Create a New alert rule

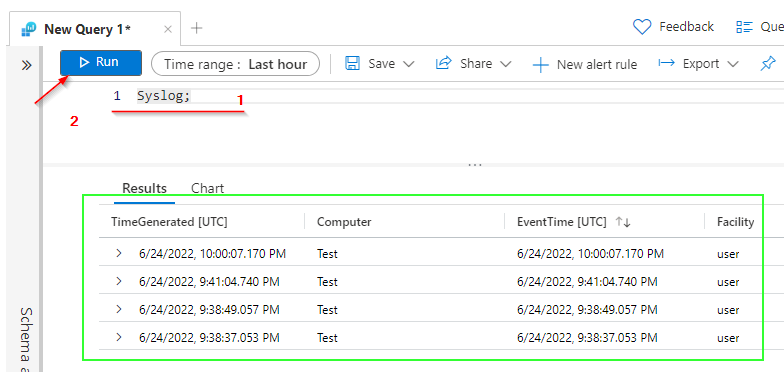[585, 64]
